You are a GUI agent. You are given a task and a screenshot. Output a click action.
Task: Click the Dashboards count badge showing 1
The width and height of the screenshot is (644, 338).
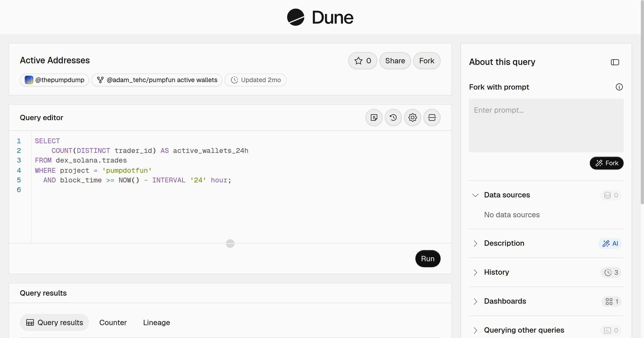[x=612, y=302]
